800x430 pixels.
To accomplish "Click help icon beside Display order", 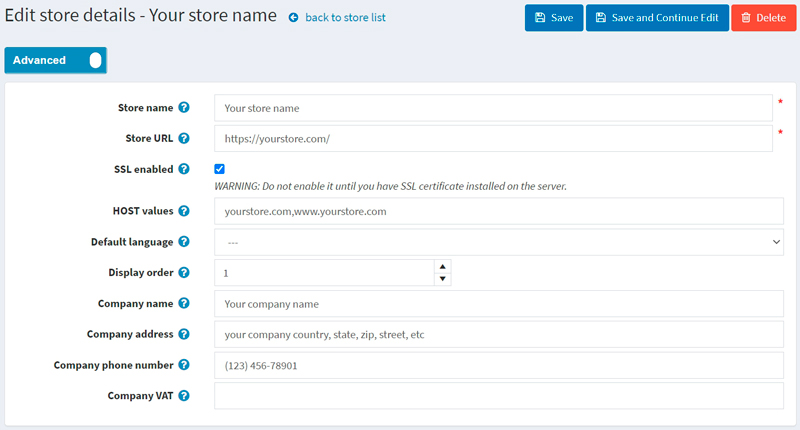I will tap(184, 272).
